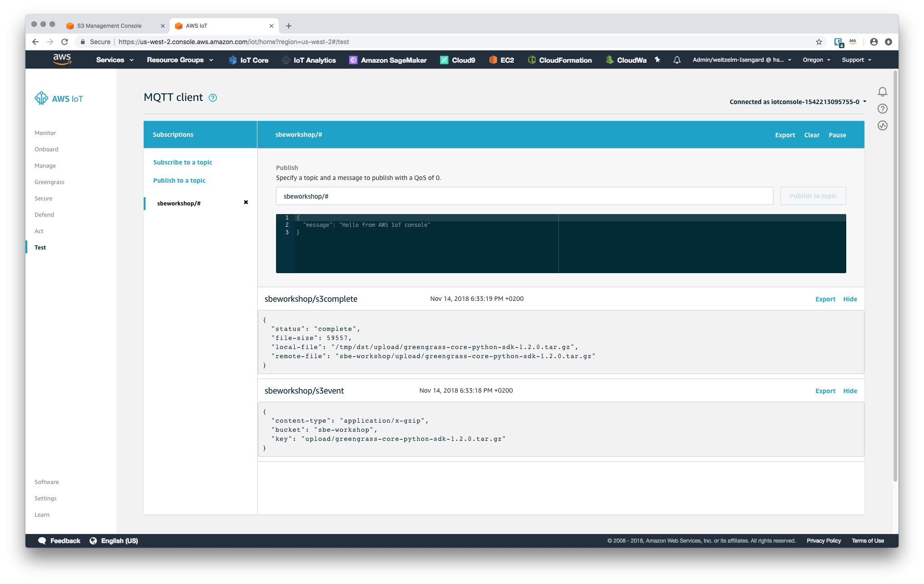
Task: Select Test in sidebar
Action: pos(40,248)
